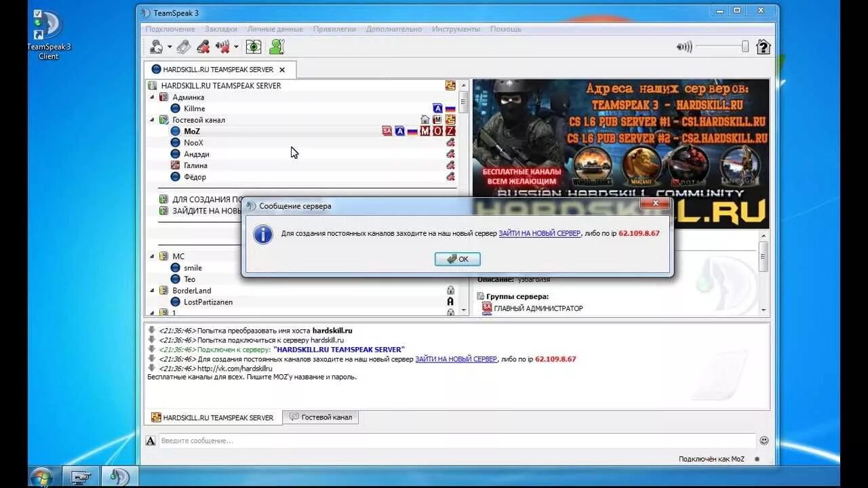
Task: Click the red O badge on the MoZ row
Action: (x=437, y=131)
